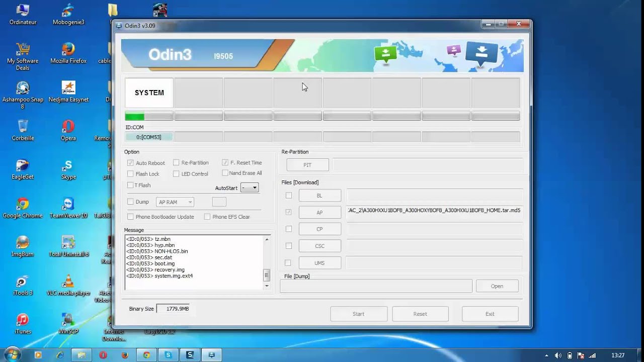Image resolution: width=644 pixels, height=362 pixels.
Task: Launch Mozilla Firefox desktop shortcut
Action: click(68, 53)
